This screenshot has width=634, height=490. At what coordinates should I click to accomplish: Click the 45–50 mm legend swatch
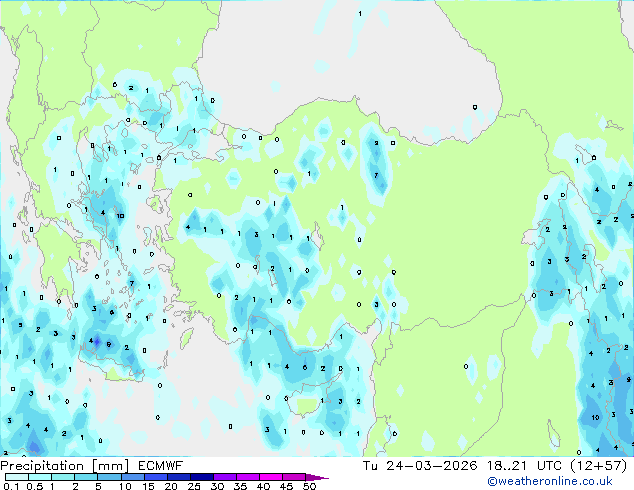(294, 477)
